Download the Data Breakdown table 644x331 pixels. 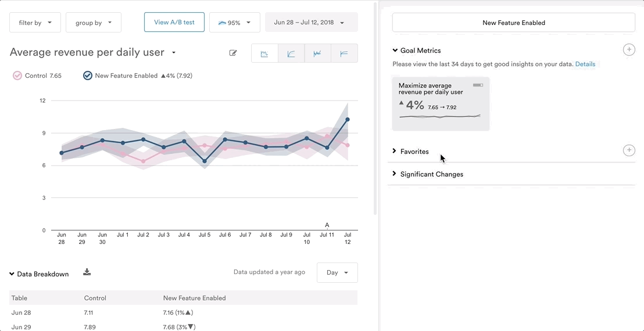pos(87,272)
